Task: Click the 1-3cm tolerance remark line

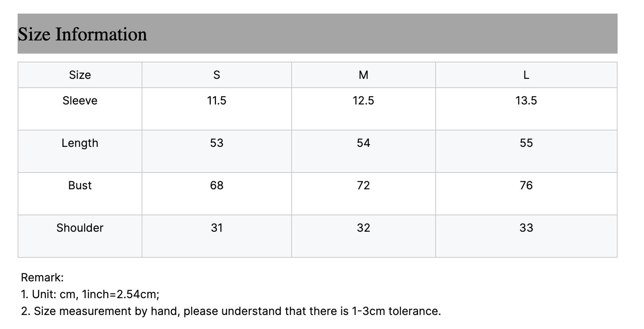Action: 231,311
